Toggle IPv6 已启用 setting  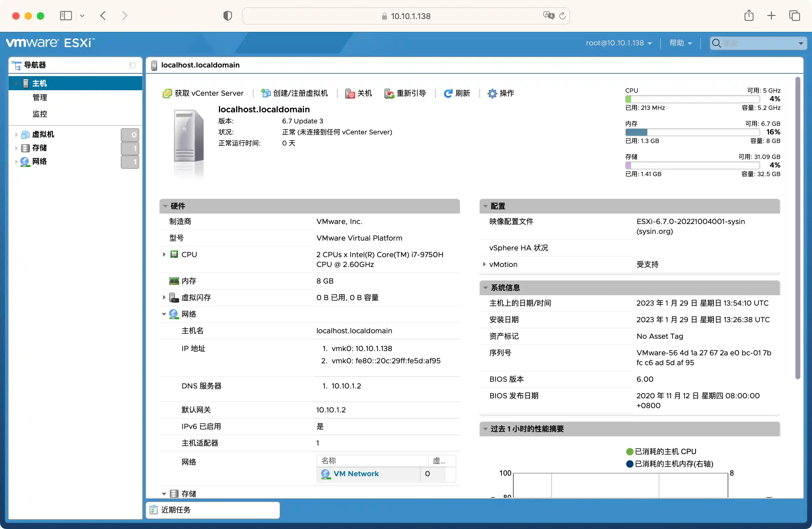[320, 426]
